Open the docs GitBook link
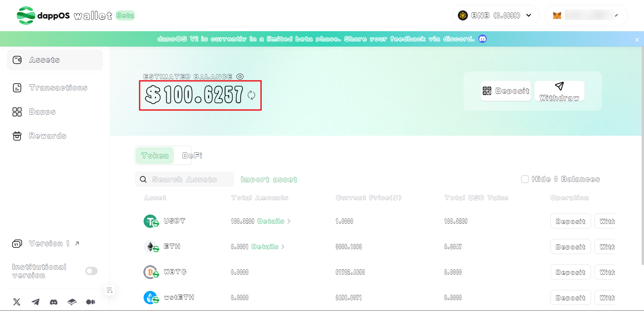This screenshot has width=644, height=311. coord(72,302)
